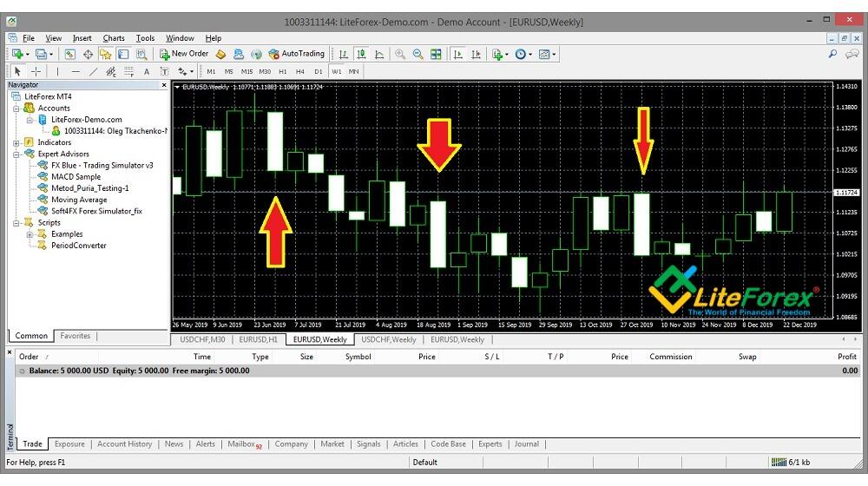Select MACD Sample expert advisor
868x486 pixels.
(76, 176)
